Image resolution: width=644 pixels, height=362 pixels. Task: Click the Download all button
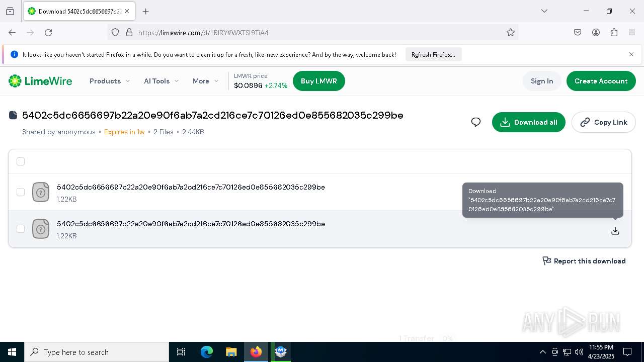click(x=529, y=122)
